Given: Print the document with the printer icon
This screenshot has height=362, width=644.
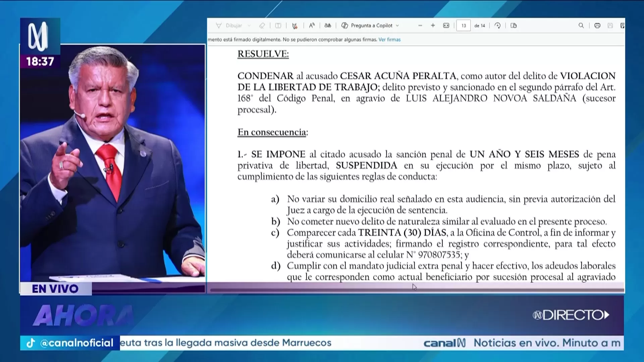Looking at the screenshot, I should [x=597, y=25].
